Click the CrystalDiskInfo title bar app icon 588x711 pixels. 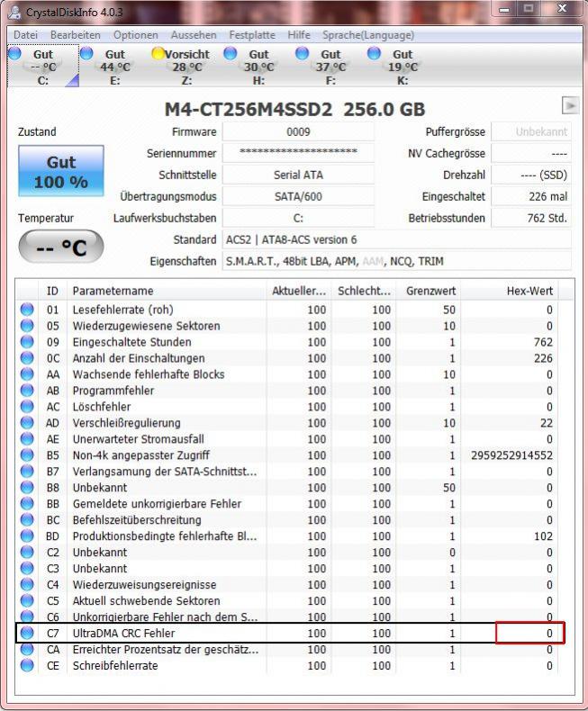pyautogui.click(x=15, y=12)
